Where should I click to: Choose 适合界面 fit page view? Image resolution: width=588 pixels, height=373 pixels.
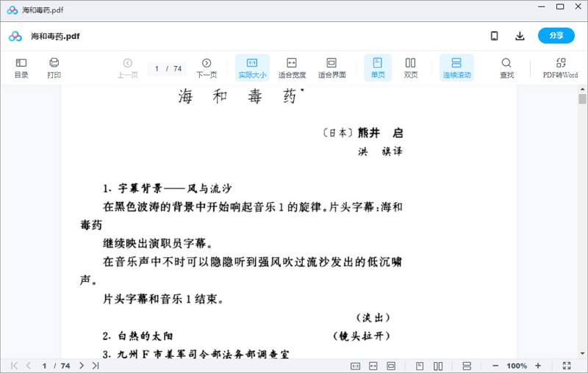point(331,68)
